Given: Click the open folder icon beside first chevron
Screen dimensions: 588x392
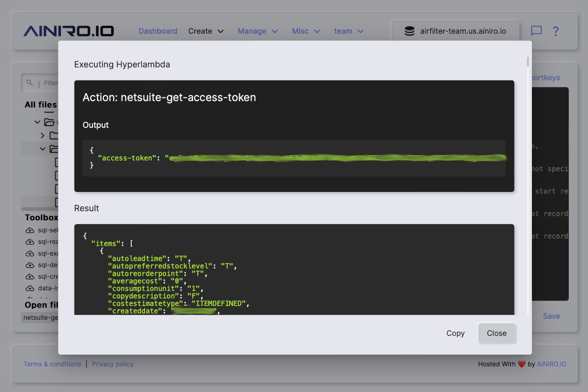Looking at the screenshot, I should point(49,122).
